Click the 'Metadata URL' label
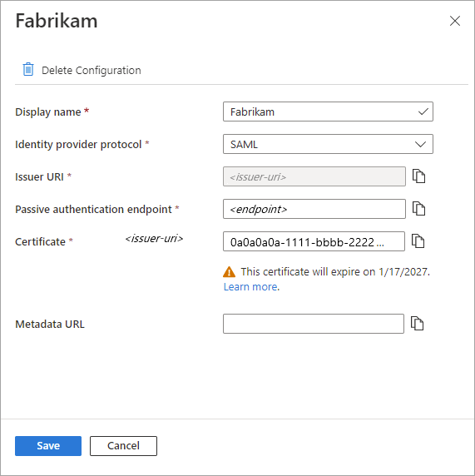This screenshot has width=475, height=476. click(x=50, y=324)
